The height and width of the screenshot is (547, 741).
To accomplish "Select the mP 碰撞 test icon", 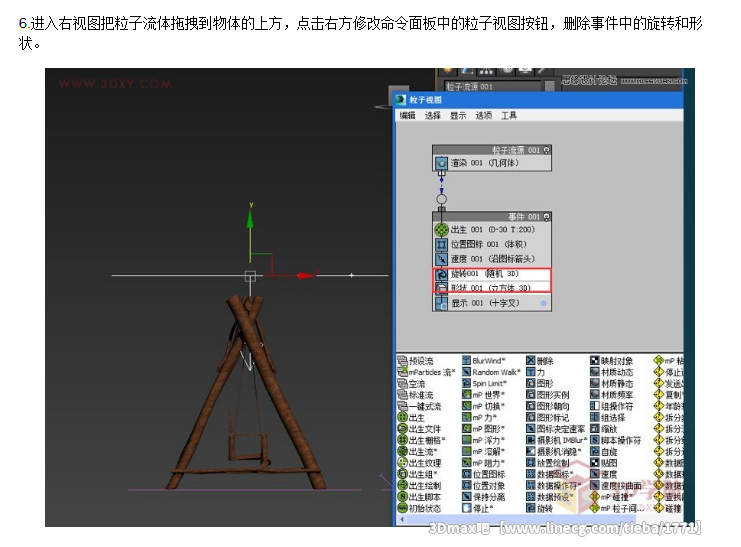I will click(x=595, y=497).
